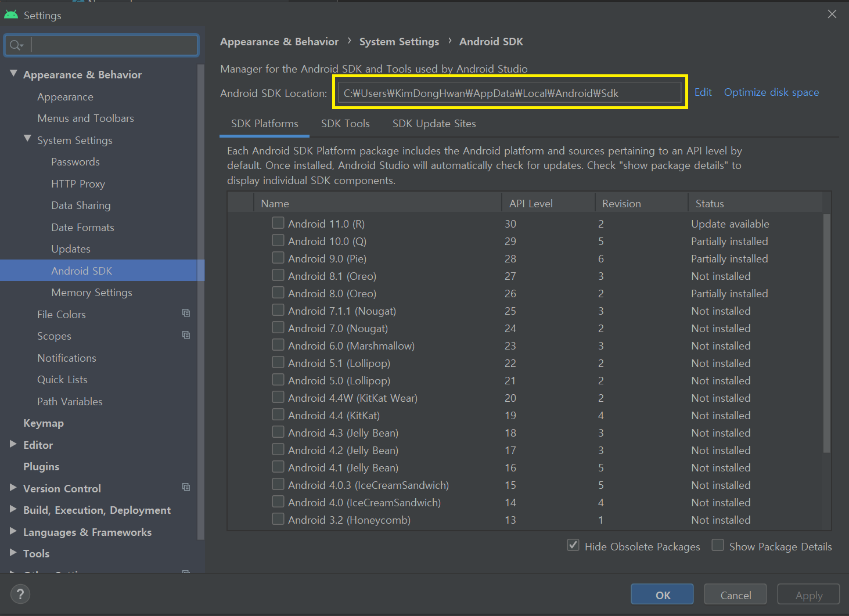Image resolution: width=849 pixels, height=616 pixels.
Task: Focus the settings search field
Action: 102,45
